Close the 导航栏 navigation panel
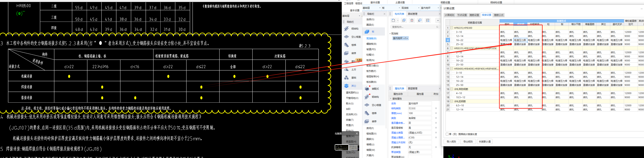644x158 pixels. [x=384, y=14]
